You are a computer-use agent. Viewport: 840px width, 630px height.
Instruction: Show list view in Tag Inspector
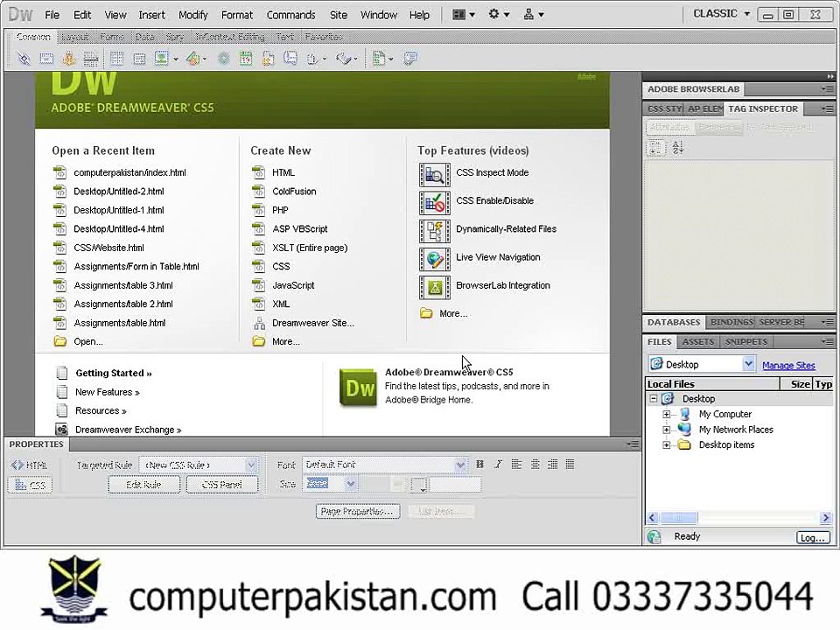pyautogui.click(x=677, y=149)
